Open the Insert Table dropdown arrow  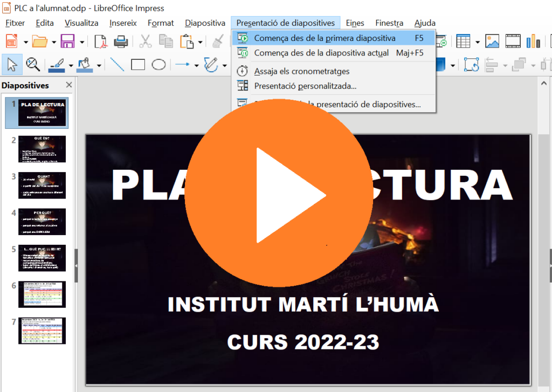click(477, 42)
